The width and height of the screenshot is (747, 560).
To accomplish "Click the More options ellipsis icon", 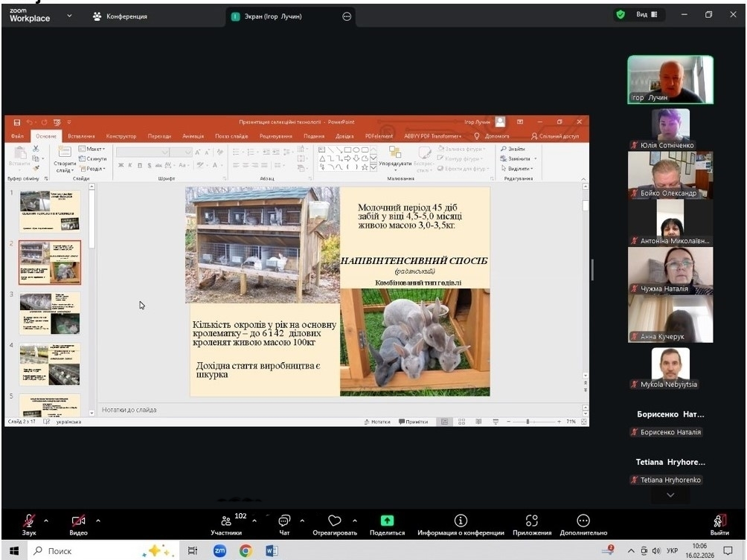I will click(x=583, y=521).
